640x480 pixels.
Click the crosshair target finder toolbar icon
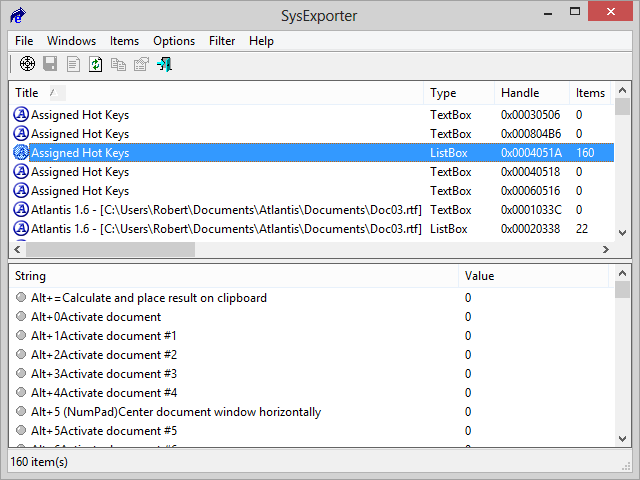point(28,65)
